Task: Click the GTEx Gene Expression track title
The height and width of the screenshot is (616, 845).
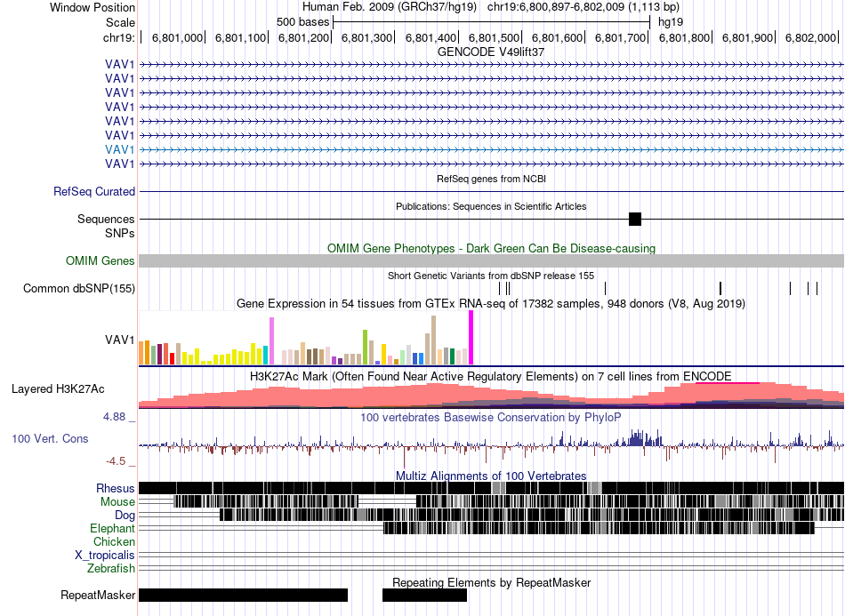Action: click(491, 304)
